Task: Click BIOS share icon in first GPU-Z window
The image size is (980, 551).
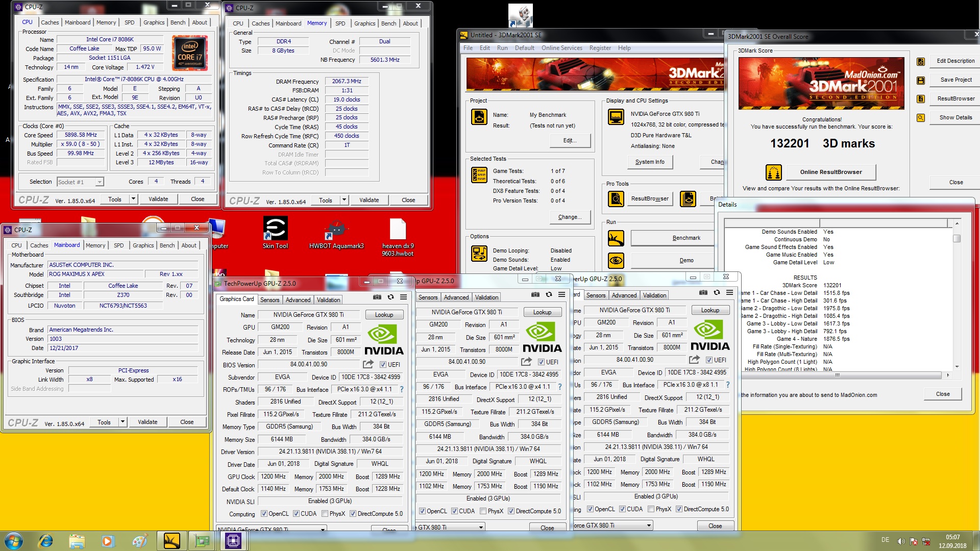Action: tap(368, 364)
